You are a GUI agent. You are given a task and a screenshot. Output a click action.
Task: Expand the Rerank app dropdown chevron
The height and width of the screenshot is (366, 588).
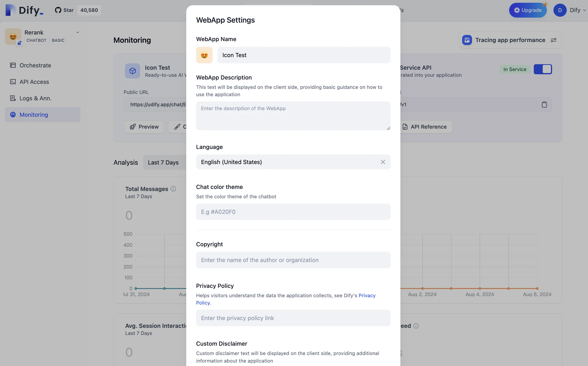[78, 32]
